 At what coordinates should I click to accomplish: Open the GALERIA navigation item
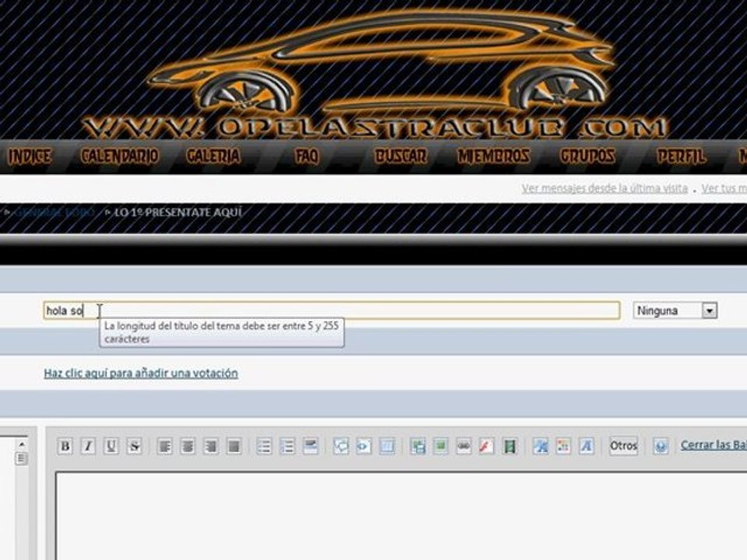213,156
